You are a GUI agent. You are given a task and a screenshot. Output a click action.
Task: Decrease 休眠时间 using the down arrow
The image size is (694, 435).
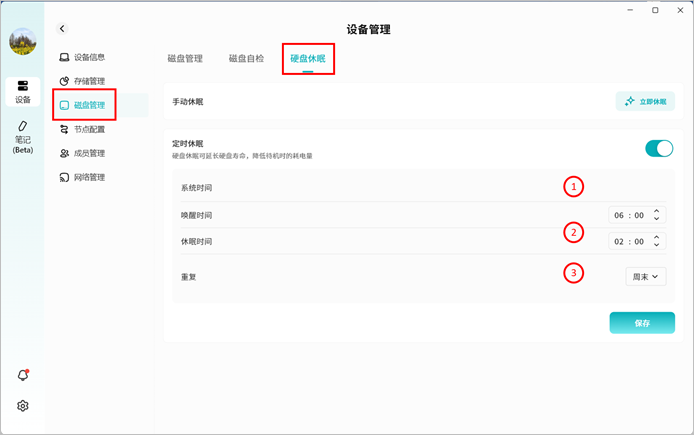pyautogui.click(x=656, y=245)
